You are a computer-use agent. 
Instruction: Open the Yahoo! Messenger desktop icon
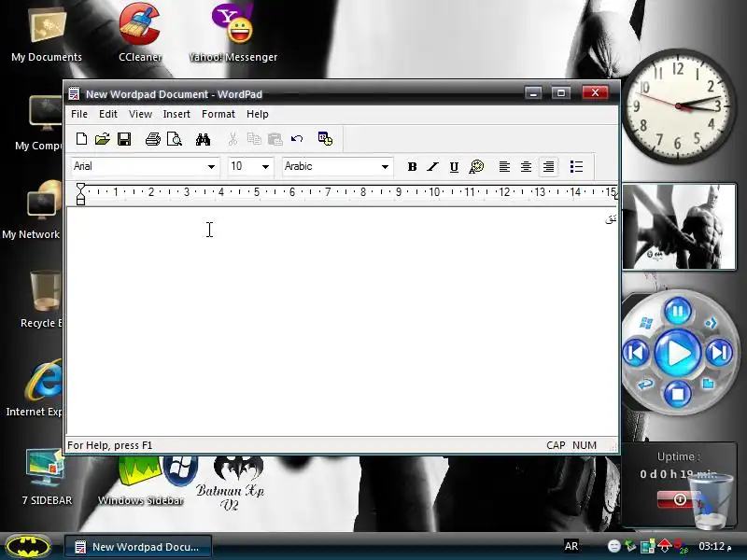pyautogui.click(x=233, y=34)
